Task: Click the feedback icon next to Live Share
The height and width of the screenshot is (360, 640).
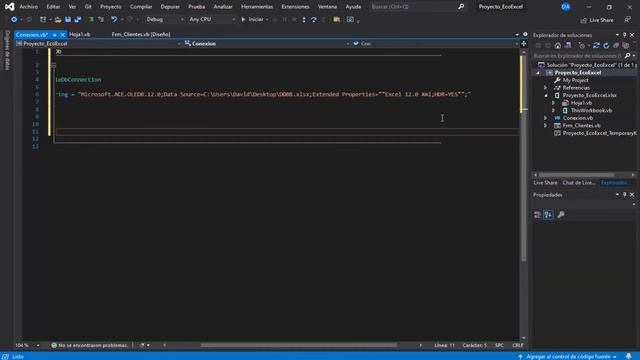Action: 627,20
